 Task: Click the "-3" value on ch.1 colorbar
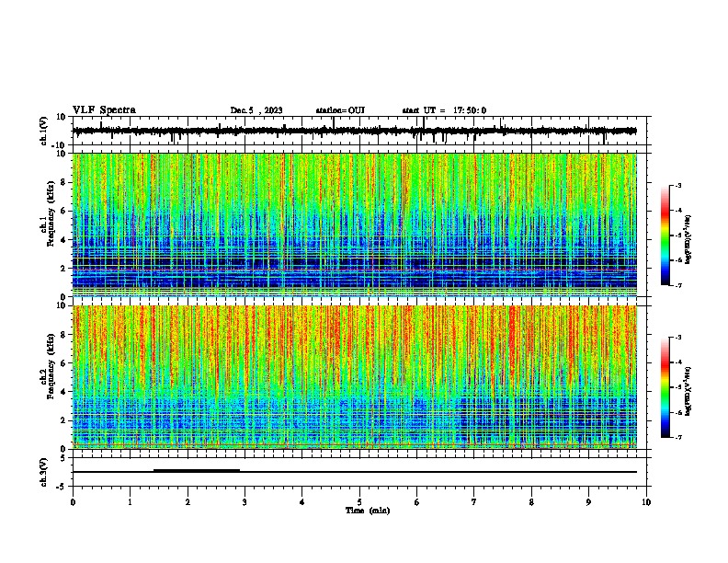(x=678, y=185)
